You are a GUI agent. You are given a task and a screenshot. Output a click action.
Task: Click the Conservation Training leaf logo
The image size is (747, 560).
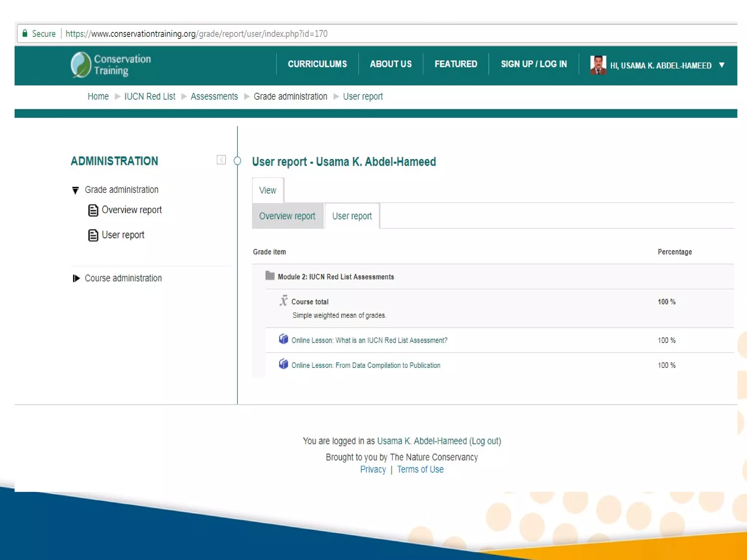click(x=81, y=65)
